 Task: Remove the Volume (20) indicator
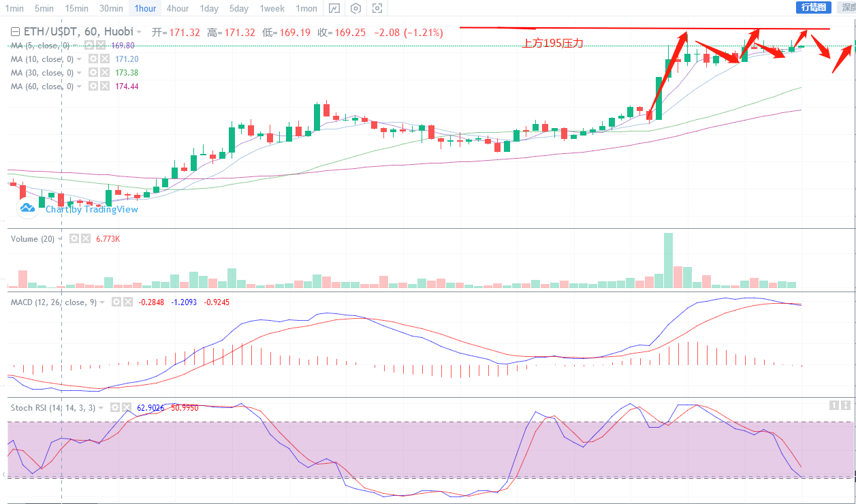(86, 239)
